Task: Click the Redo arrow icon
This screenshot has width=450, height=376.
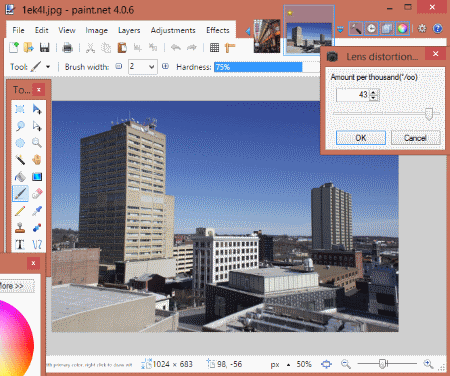Action: coord(192,47)
